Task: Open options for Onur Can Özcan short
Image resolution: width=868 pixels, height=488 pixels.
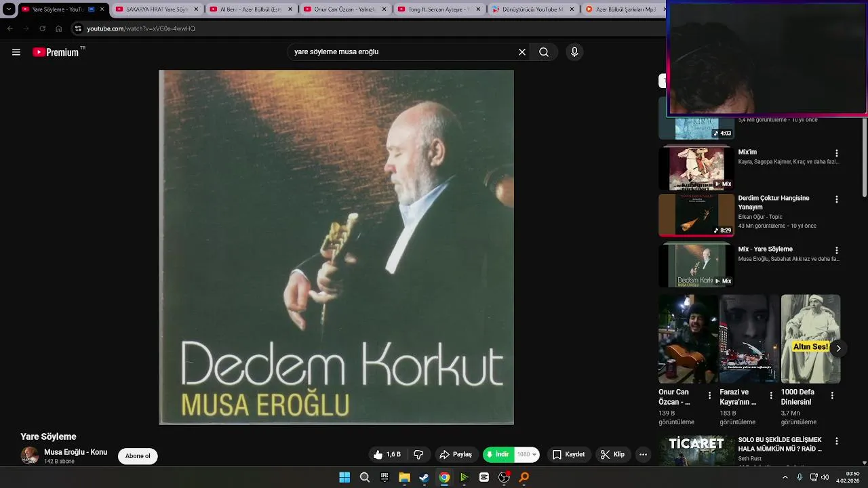Action: pos(710,395)
